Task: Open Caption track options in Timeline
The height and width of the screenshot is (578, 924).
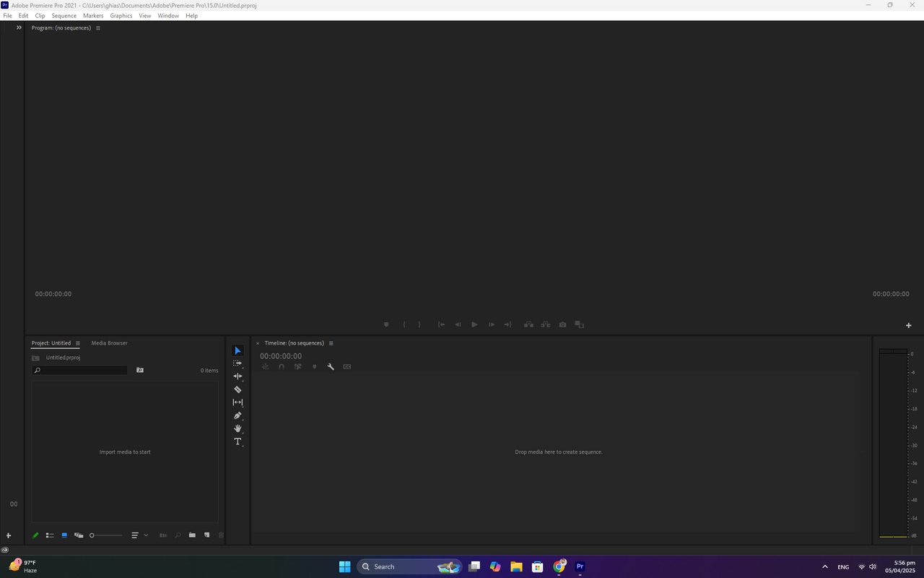Action: 347,366
